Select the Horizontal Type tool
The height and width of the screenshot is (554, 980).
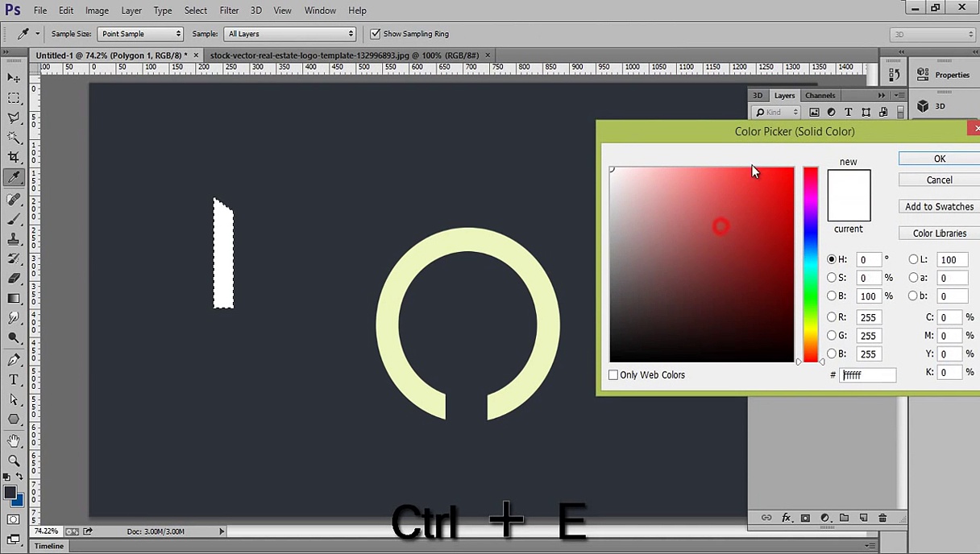(x=14, y=380)
